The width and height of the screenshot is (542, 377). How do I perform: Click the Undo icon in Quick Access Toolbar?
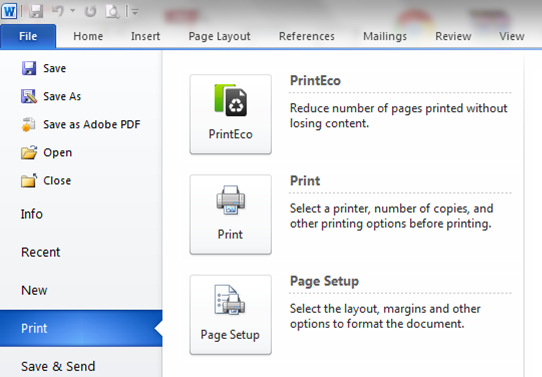[58, 11]
